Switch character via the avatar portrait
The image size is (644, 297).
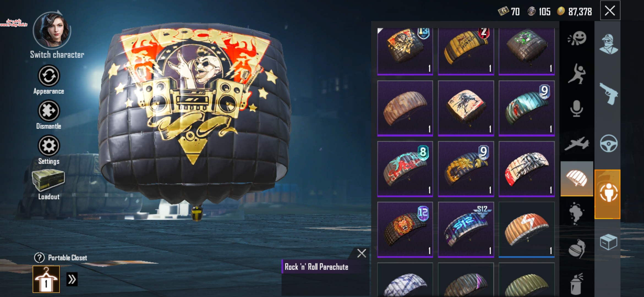[x=52, y=30]
